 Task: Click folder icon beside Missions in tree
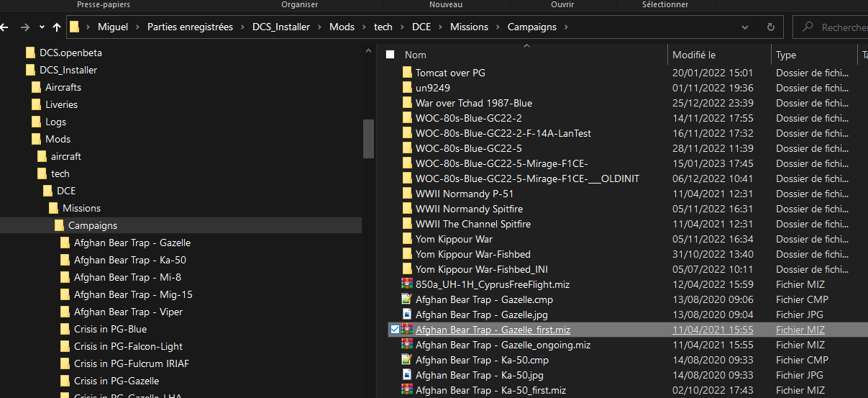pos(54,208)
